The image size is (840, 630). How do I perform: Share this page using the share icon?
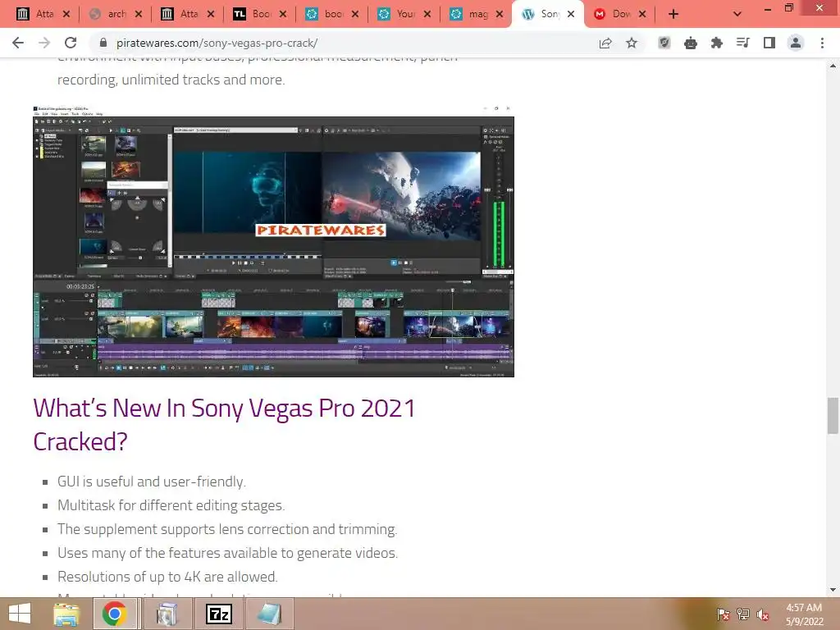pos(605,43)
